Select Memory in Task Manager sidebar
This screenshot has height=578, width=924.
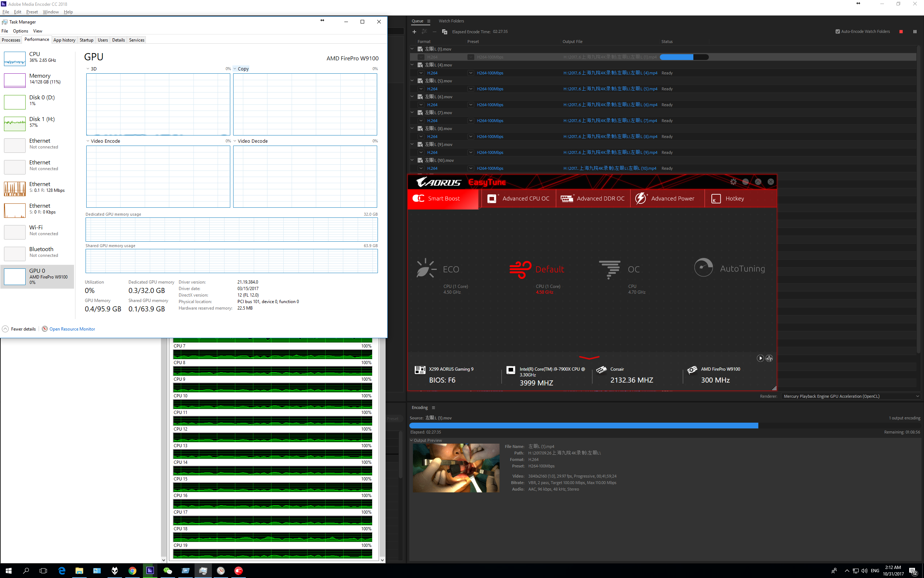(x=37, y=79)
